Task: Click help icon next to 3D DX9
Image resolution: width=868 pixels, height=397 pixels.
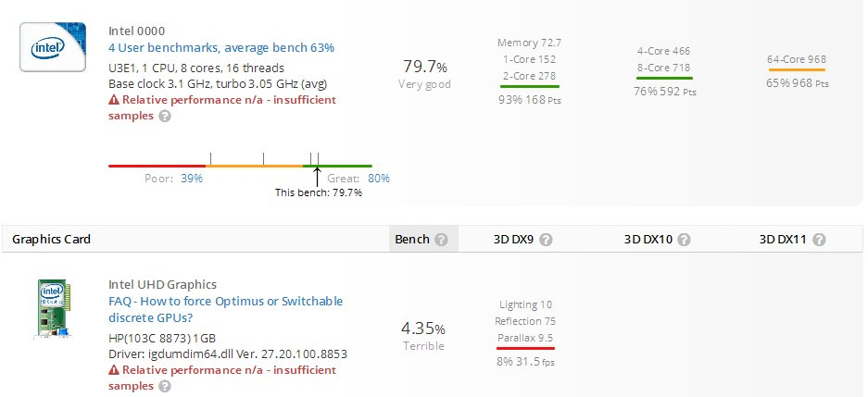Action: 547,240
